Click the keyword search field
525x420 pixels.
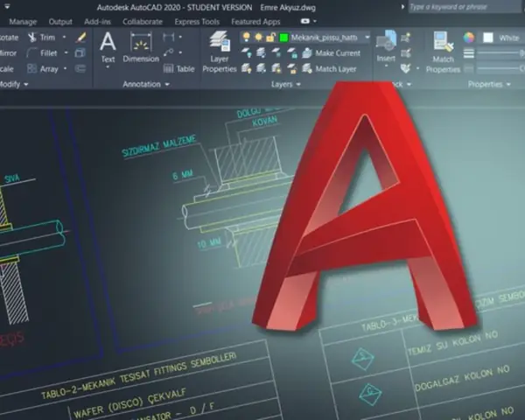pyautogui.click(x=465, y=7)
